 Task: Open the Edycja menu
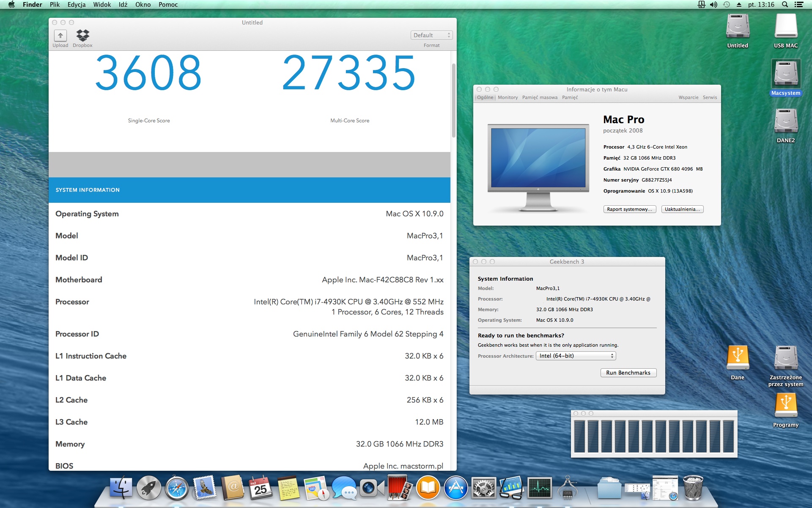coord(77,5)
